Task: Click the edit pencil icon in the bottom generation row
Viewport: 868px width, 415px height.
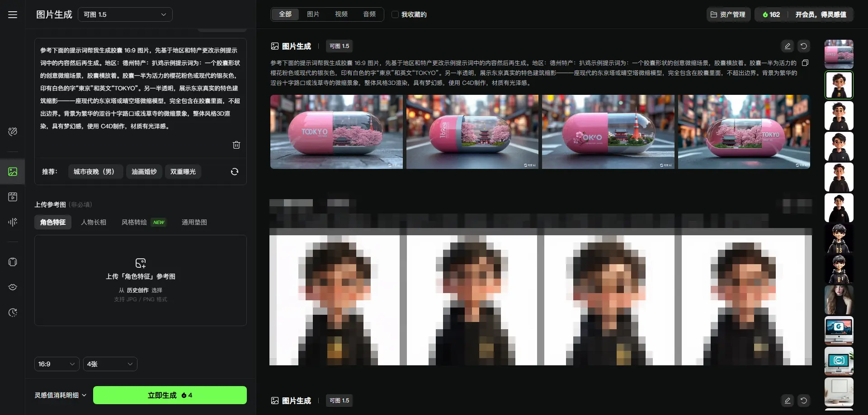Action: (x=788, y=401)
